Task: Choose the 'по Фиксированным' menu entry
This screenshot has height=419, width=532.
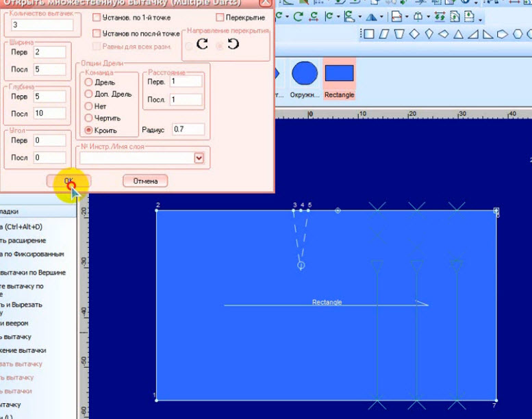Action: [x=32, y=254]
